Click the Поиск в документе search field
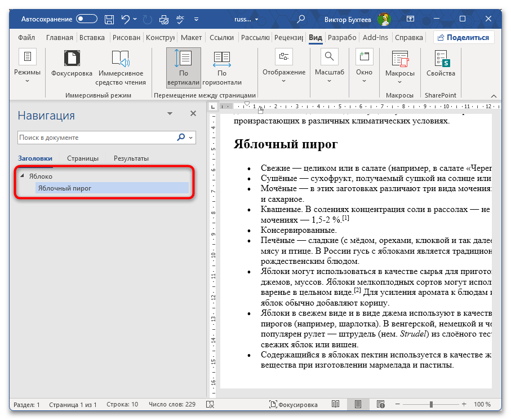 96,138
